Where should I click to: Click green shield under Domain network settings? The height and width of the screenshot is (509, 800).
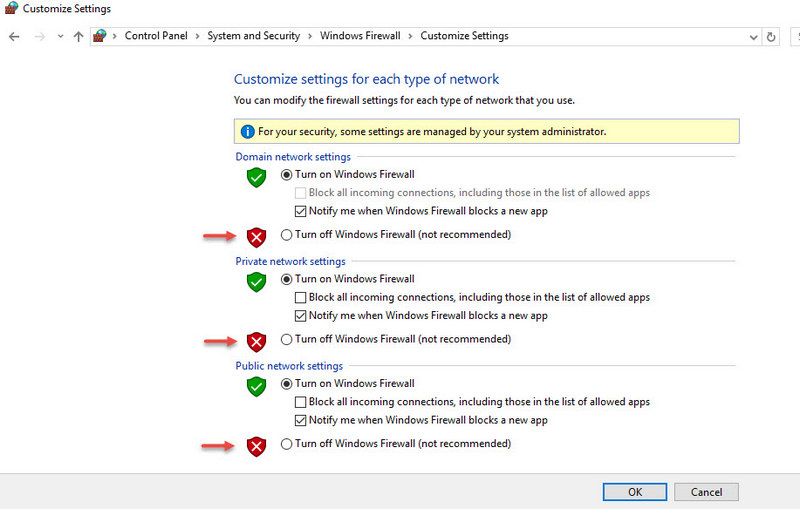257,177
